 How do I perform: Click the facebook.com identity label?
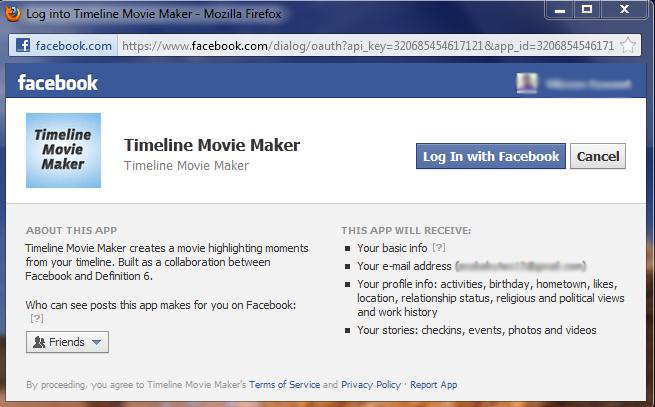pyautogui.click(x=74, y=46)
